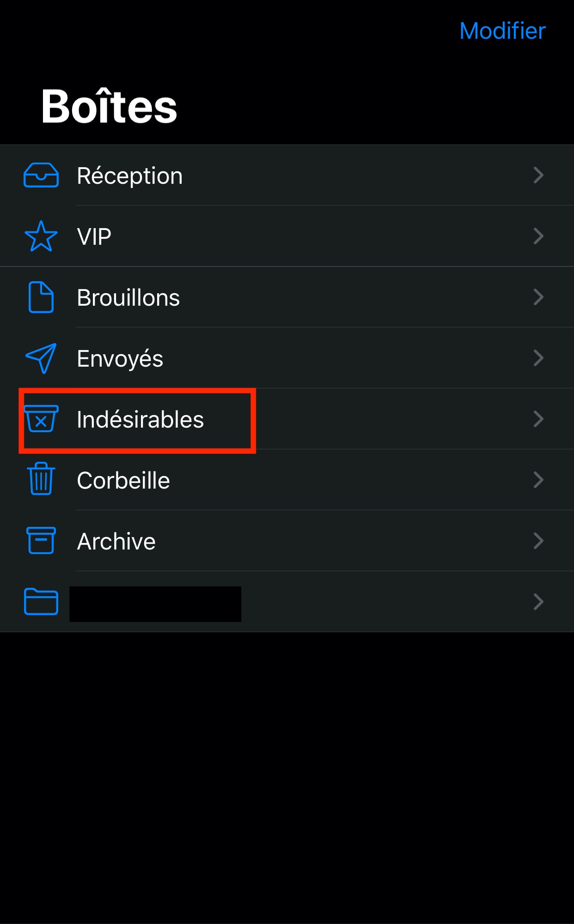The image size is (574, 924).
Task: Open the Indésirables mailbox label
Action: (140, 419)
